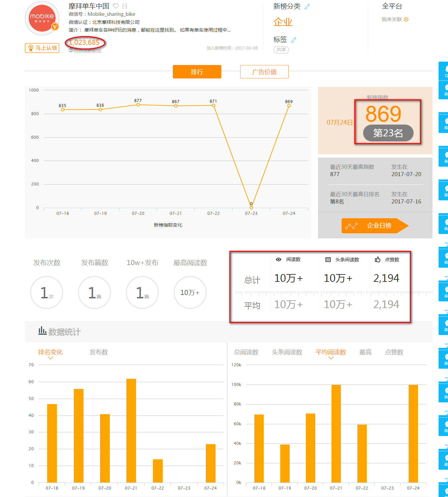Show the 头条阅读数 chart tab
The height and width of the screenshot is (497, 448).
(x=287, y=352)
